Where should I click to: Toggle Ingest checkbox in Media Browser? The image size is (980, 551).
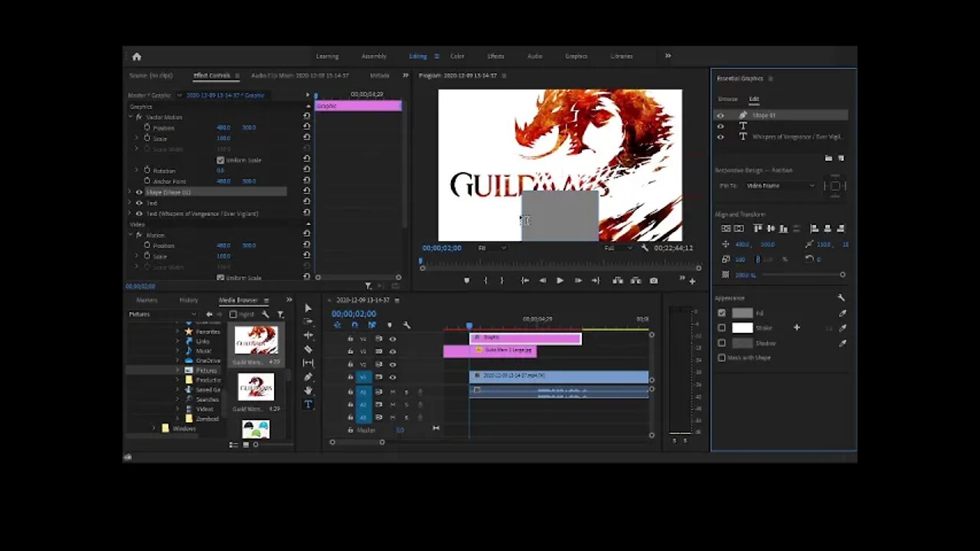(233, 315)
